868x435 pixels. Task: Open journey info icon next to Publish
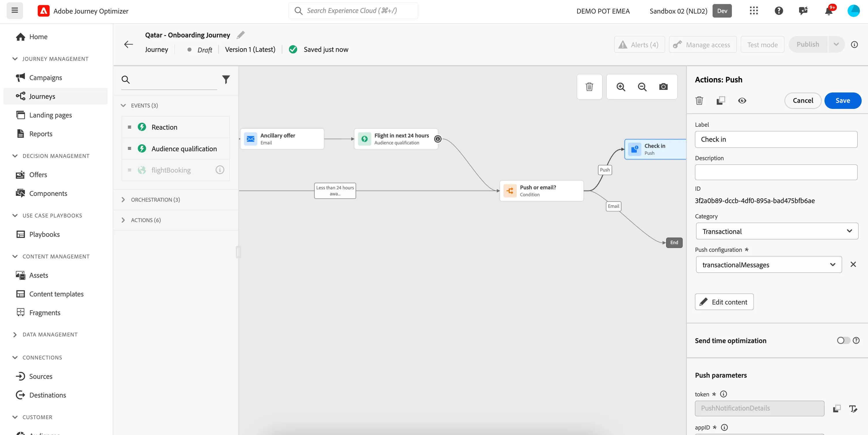pos(854,44)
